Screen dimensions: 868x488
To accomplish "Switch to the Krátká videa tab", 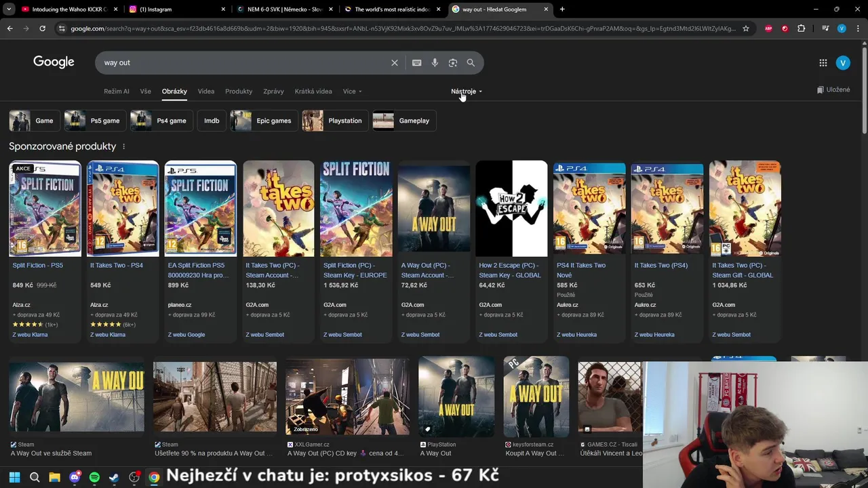I will (313, 91).
